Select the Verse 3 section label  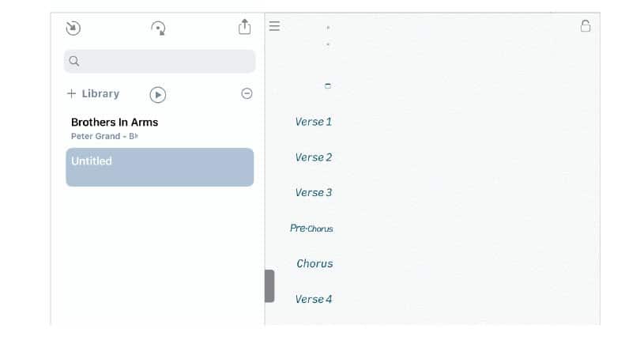(x=314, y=192)
